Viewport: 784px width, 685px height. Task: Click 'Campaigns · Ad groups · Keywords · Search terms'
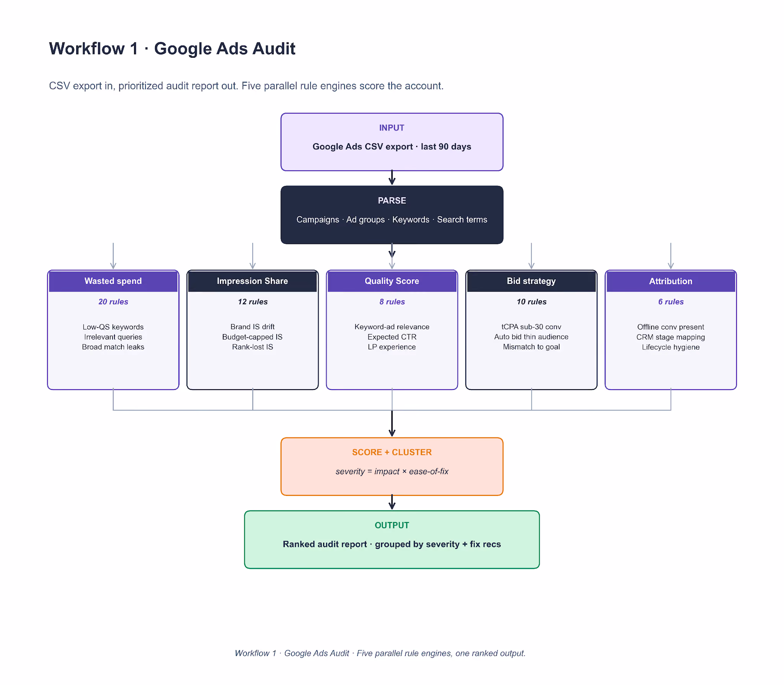[392, 220]
